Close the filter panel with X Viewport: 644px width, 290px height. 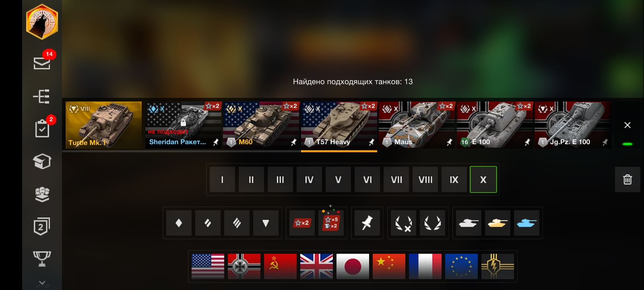tap(627, 125)
